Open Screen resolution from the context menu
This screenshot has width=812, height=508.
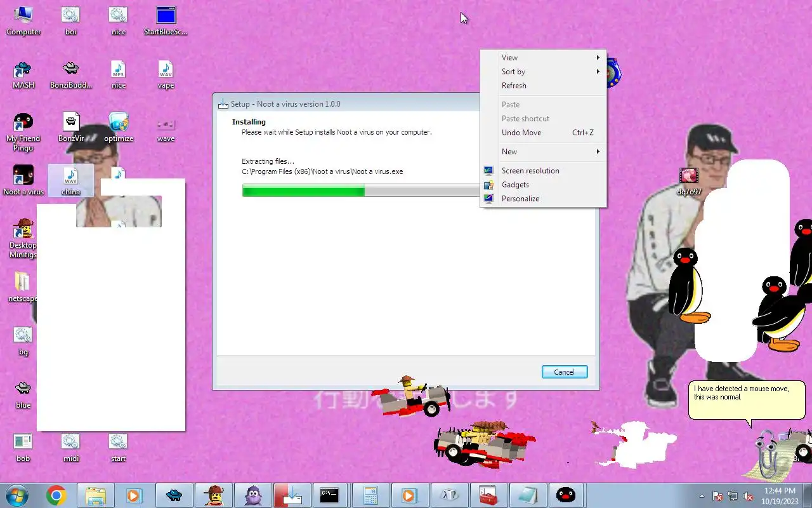coord(544,171)
